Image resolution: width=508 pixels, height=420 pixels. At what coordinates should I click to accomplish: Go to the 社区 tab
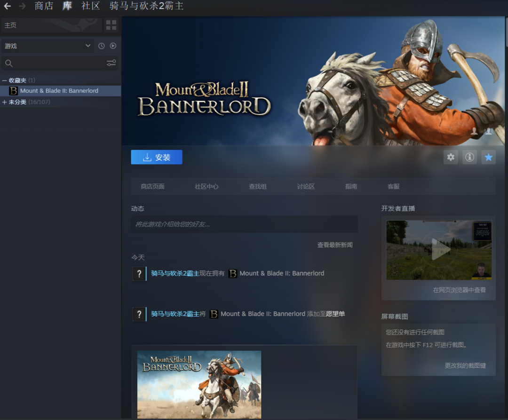point(91,6)
